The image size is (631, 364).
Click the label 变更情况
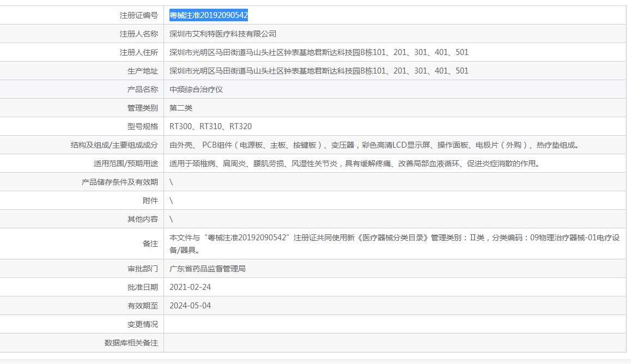click(x=143, y=324)
